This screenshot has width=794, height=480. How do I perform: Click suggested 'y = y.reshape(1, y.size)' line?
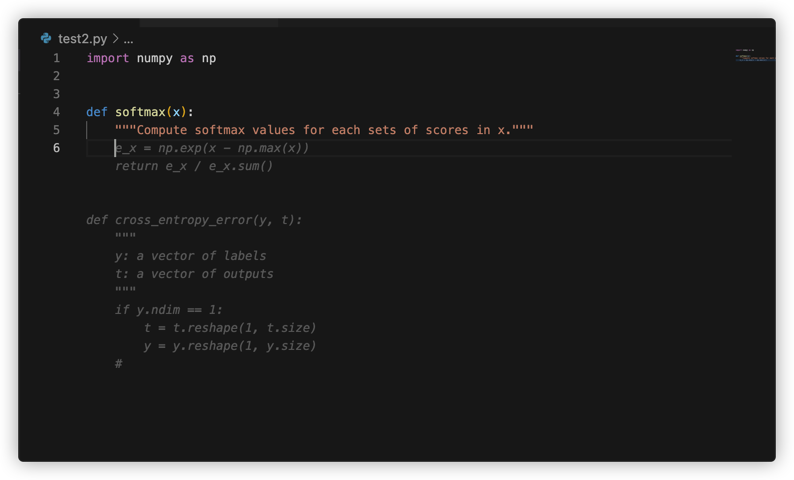coord(230,346)
